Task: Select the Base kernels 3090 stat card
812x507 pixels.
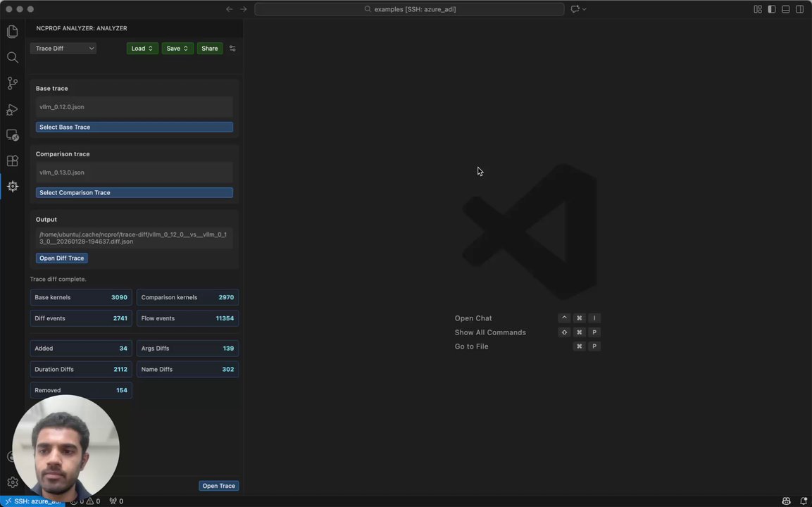Action: [81, 297]
